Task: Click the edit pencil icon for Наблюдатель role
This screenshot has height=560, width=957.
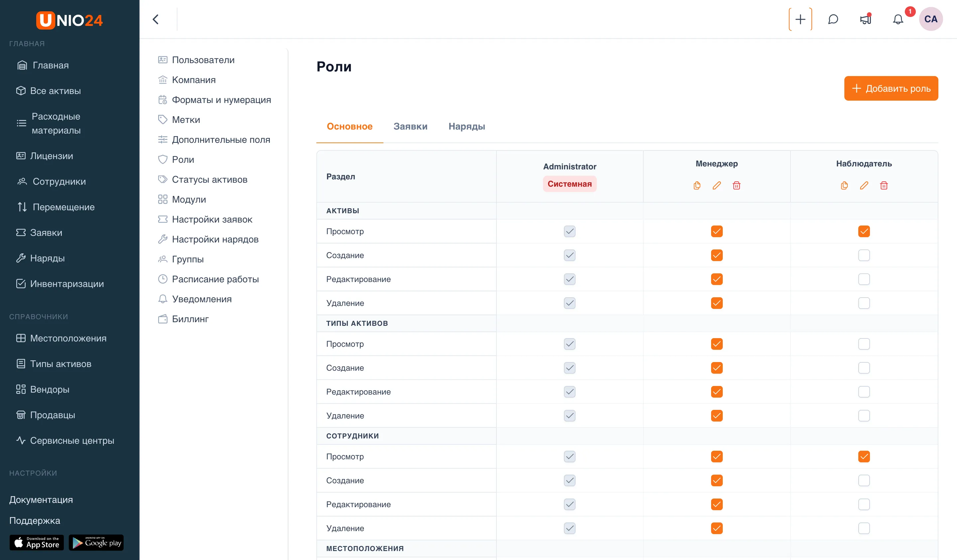Action: tap(864, 185)
